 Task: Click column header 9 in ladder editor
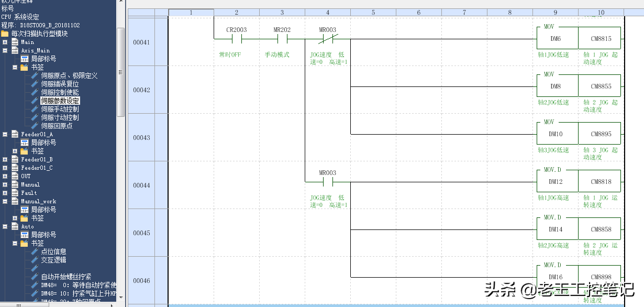(x=555, y=12)
